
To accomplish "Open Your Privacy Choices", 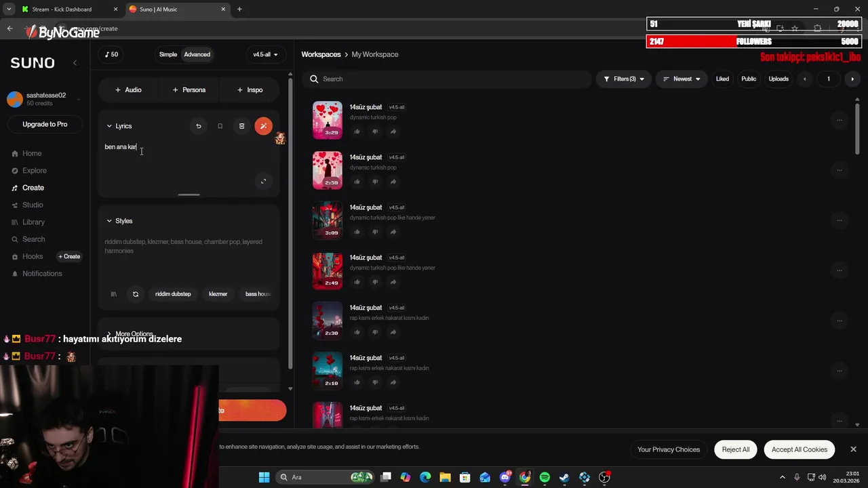I will [669, 449].
